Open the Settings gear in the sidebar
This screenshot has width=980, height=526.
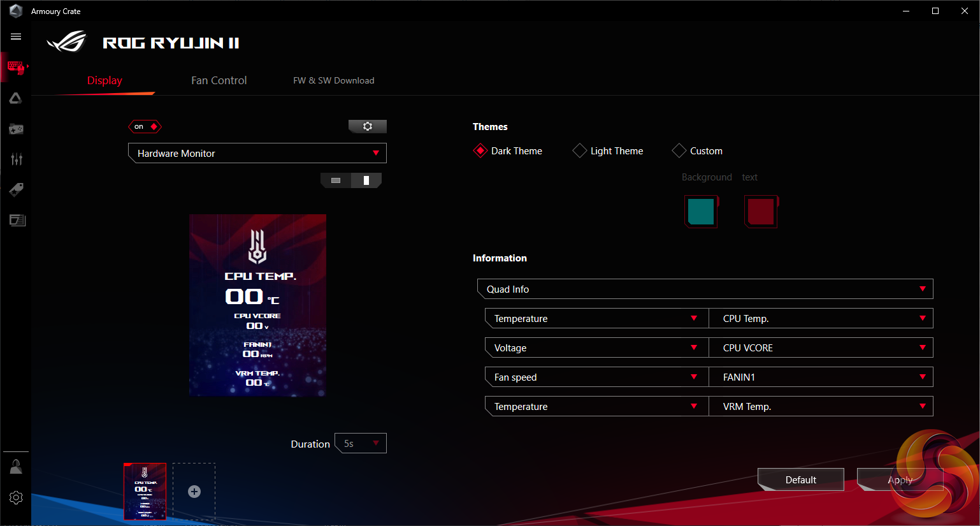click(x=16, y=497)
